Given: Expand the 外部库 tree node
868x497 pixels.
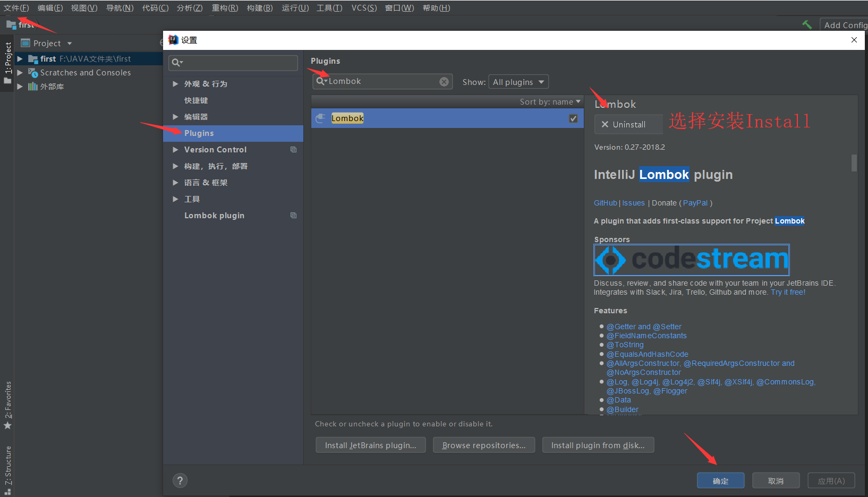Looking at the screenshot, I should coord(20,87).
